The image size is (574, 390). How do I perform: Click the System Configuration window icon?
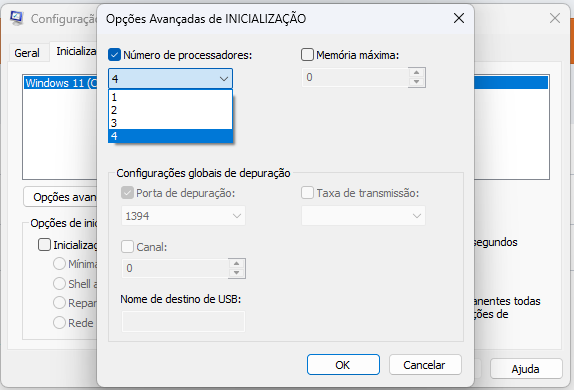16,18
